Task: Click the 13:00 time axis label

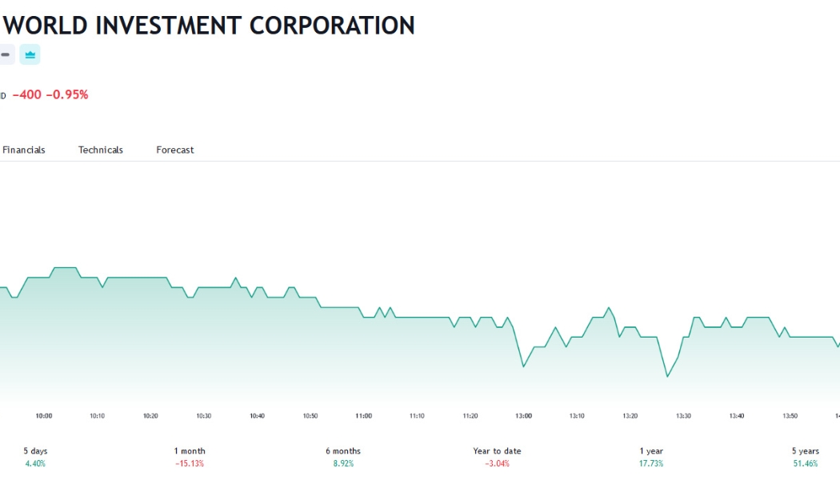Action: click(x=524, y=416)
